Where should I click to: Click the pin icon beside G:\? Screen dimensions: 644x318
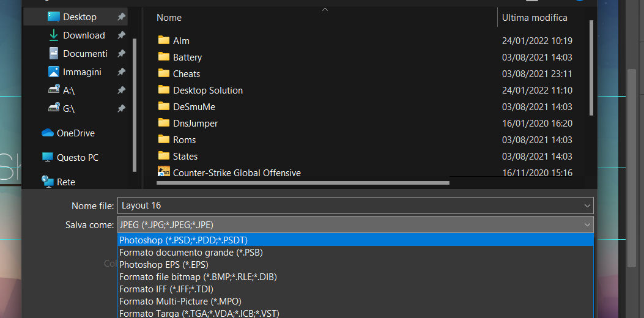[x=121, y=108]
